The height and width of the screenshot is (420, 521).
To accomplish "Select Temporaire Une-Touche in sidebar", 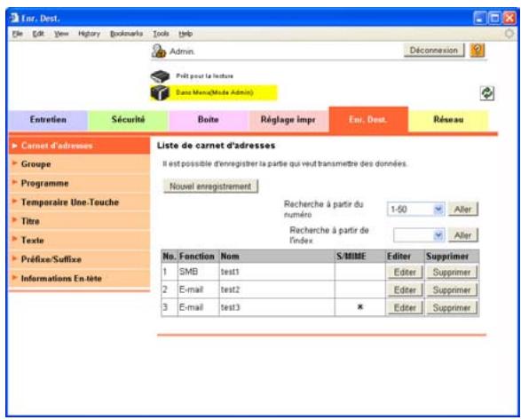I will [79, 202].
